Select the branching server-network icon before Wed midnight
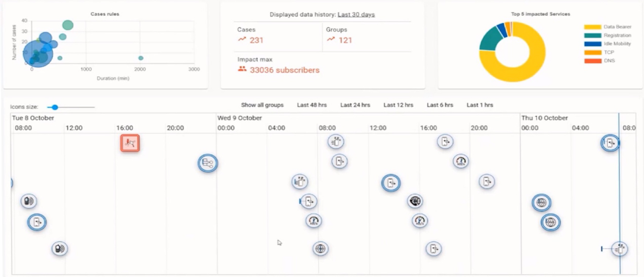Viewport: 644px width, 277px height. pos(207,163)
